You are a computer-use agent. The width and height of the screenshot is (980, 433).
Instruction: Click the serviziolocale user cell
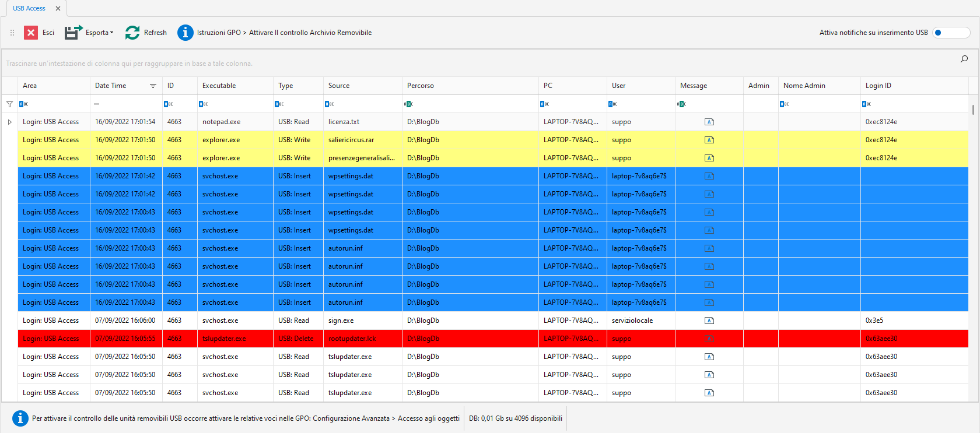[640, 321]
